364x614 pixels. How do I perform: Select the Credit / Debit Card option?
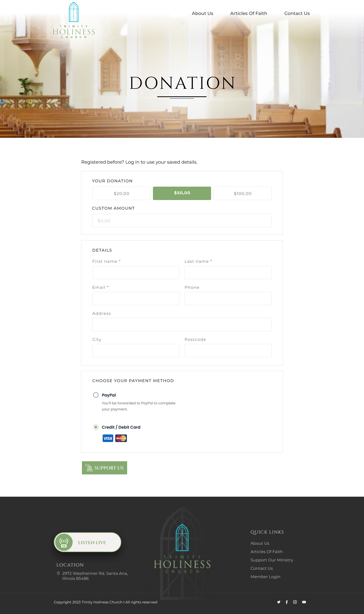[x=96, y=427]
